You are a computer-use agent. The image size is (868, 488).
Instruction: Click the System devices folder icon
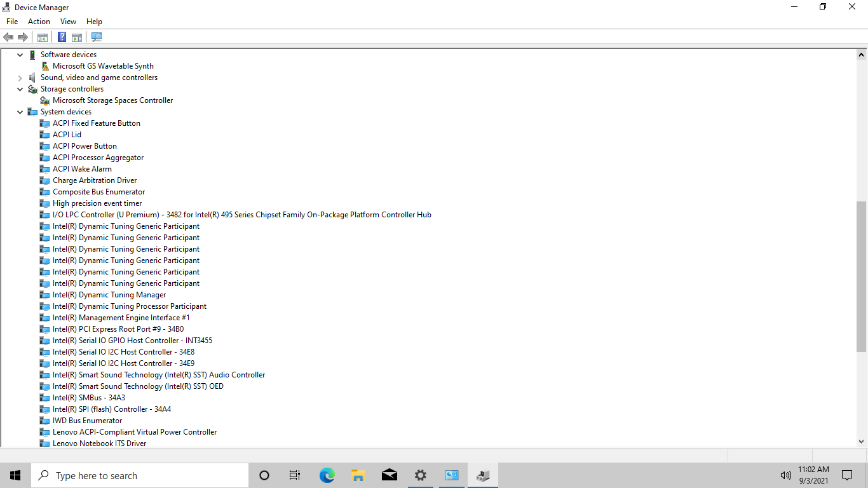tap(33, 112)
